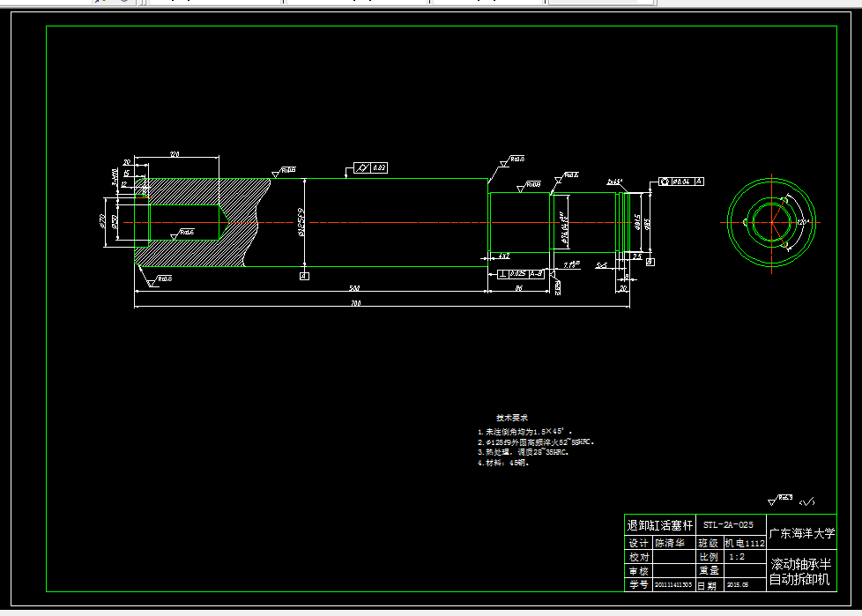Select the 重量 label cell

pos(708,571)
